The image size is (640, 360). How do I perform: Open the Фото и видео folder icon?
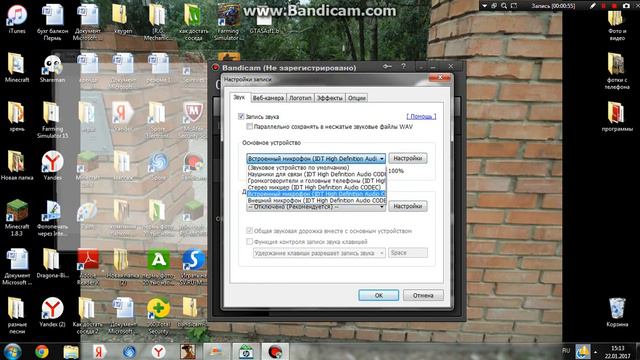617,25
